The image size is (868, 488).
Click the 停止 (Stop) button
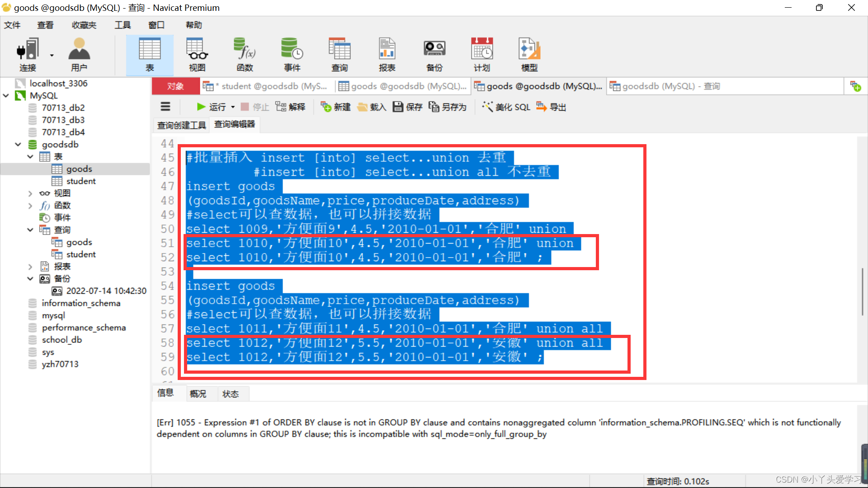click(x=255, y=107)
